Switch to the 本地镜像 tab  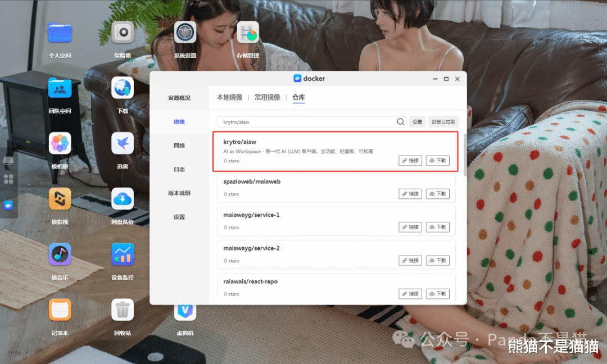(x=229, y=98)
